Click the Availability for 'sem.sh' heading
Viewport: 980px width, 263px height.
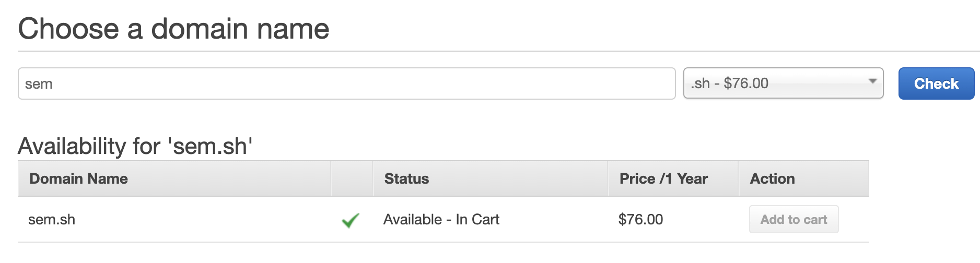coord(135,147)
